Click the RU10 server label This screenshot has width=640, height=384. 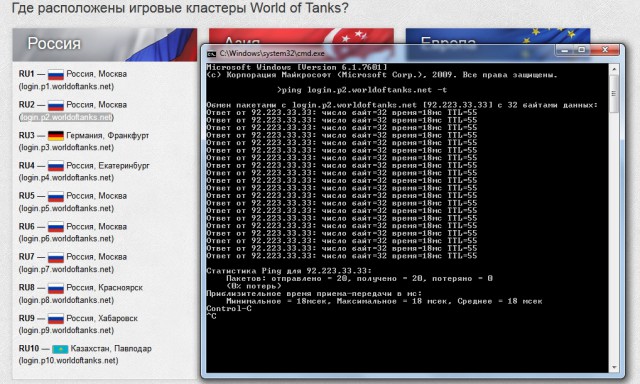pos(29,348)
